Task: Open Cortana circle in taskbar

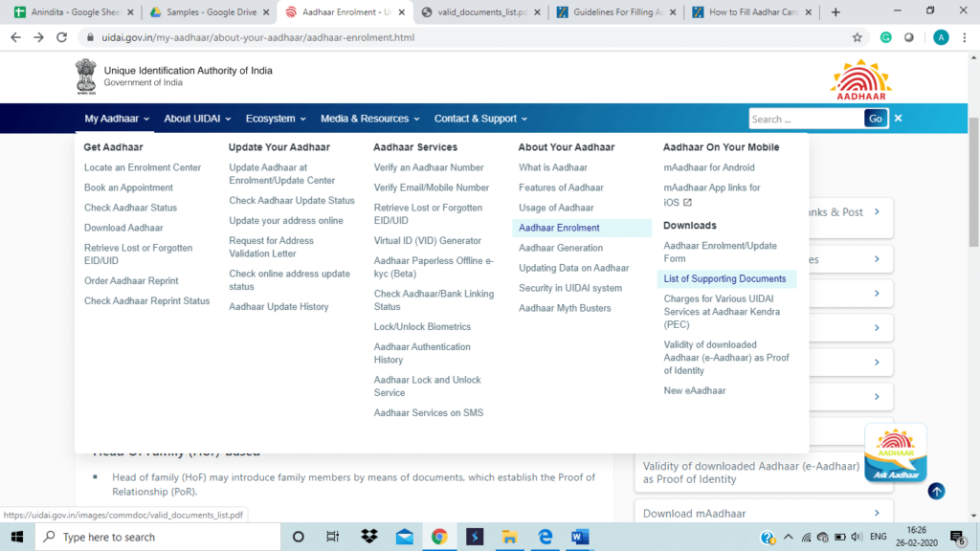Action: (299, 537)
